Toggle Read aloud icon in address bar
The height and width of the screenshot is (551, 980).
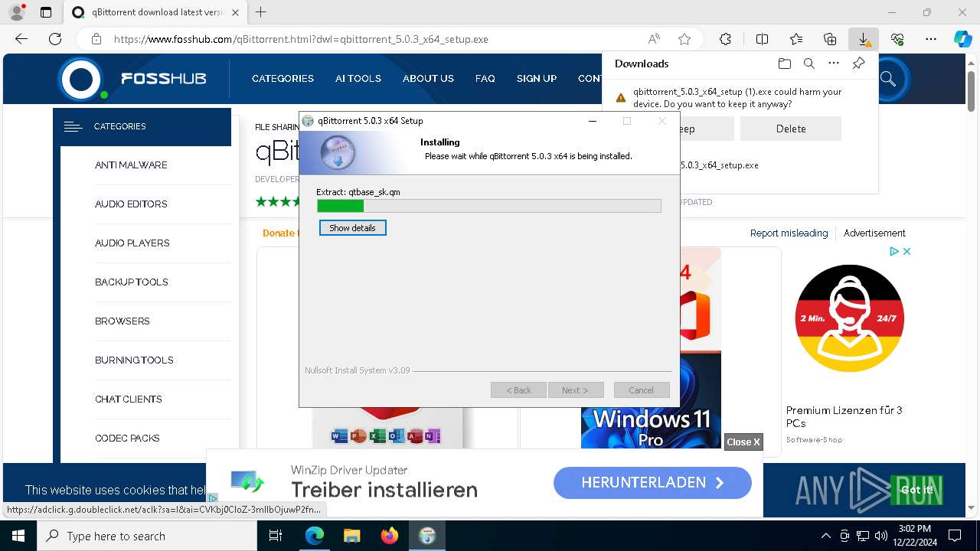tap(654, 39)
